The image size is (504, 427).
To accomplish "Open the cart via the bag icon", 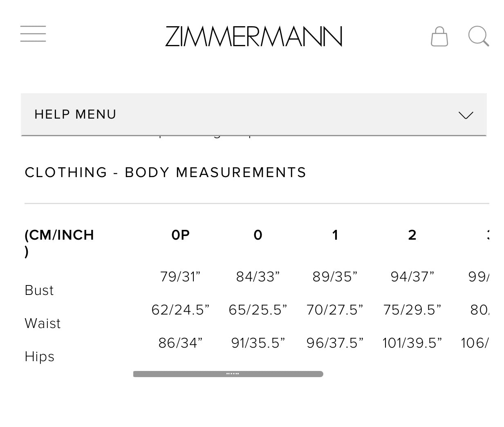I will click(439, 36).
